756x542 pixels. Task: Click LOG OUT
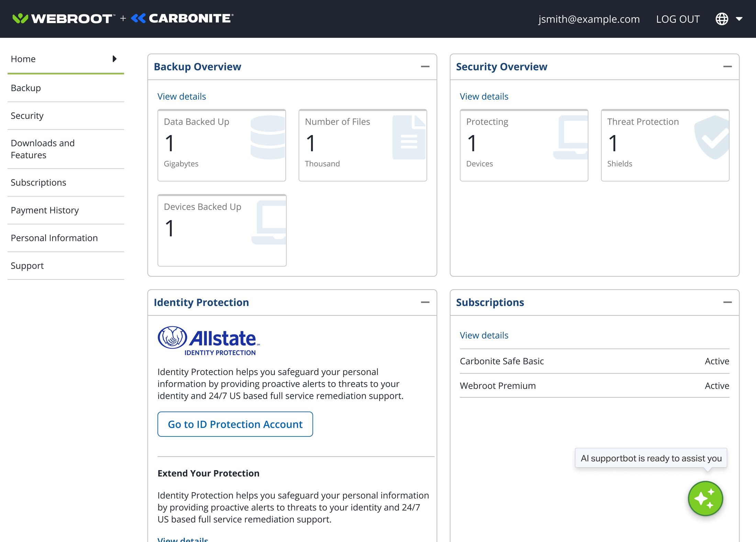point(678,19)
